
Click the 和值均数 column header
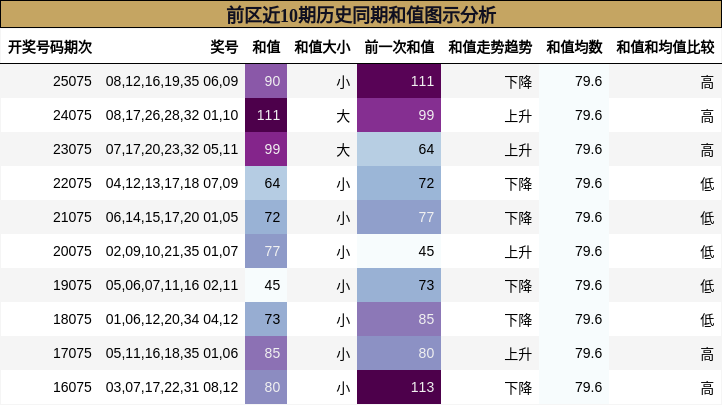(574, 47)
